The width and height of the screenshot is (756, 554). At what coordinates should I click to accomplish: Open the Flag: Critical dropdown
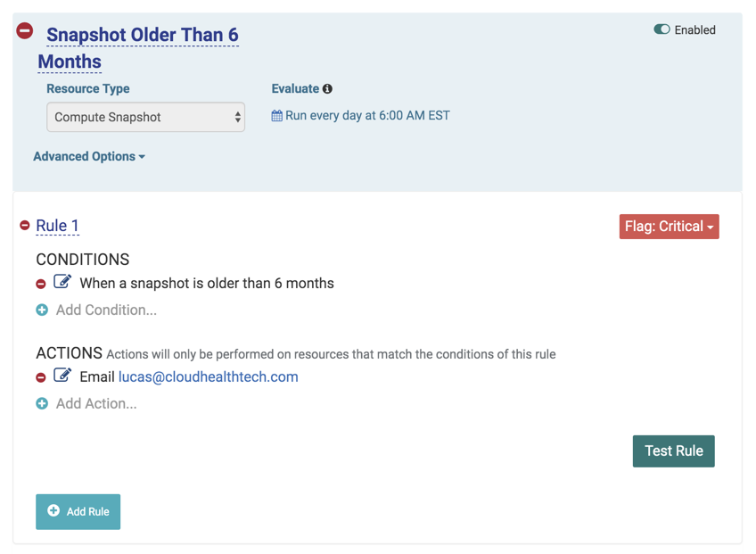pyautogui.click(x=669, y=227)
